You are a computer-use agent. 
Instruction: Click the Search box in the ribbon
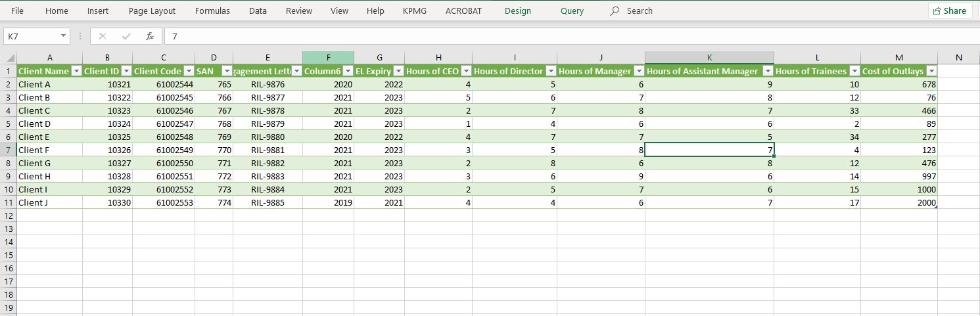pos(632,11)
